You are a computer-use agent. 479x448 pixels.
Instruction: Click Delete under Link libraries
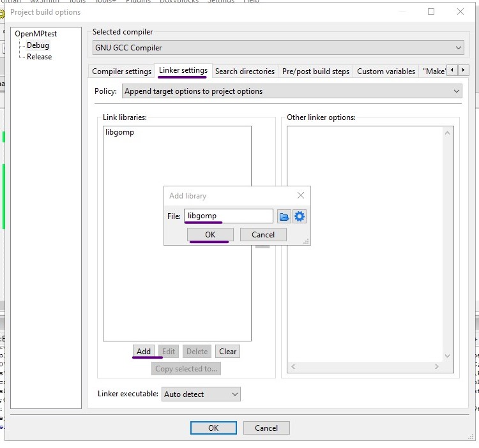pyautogui.click(x=197, y=352)
